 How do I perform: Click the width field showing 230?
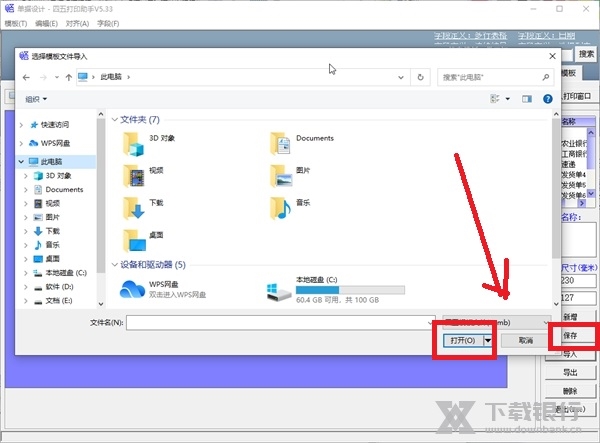[x=579, y=281]
